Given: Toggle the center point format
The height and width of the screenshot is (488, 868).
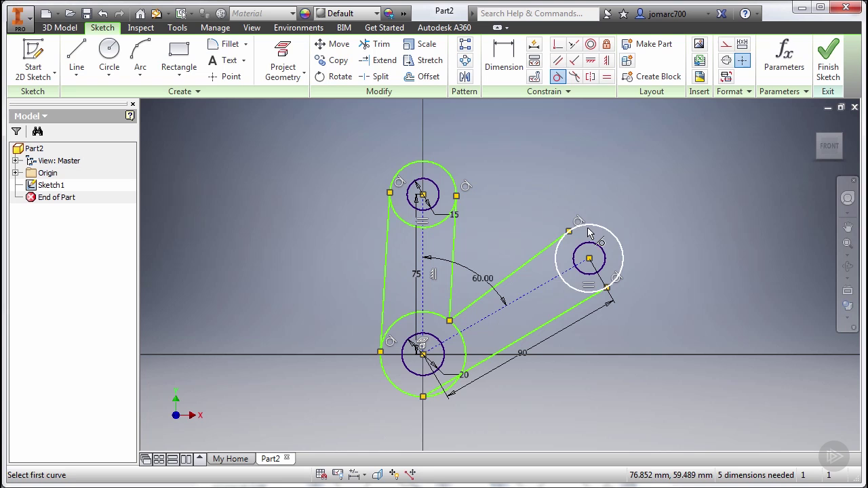Looking at the screenshot, I should click(743, 60).
